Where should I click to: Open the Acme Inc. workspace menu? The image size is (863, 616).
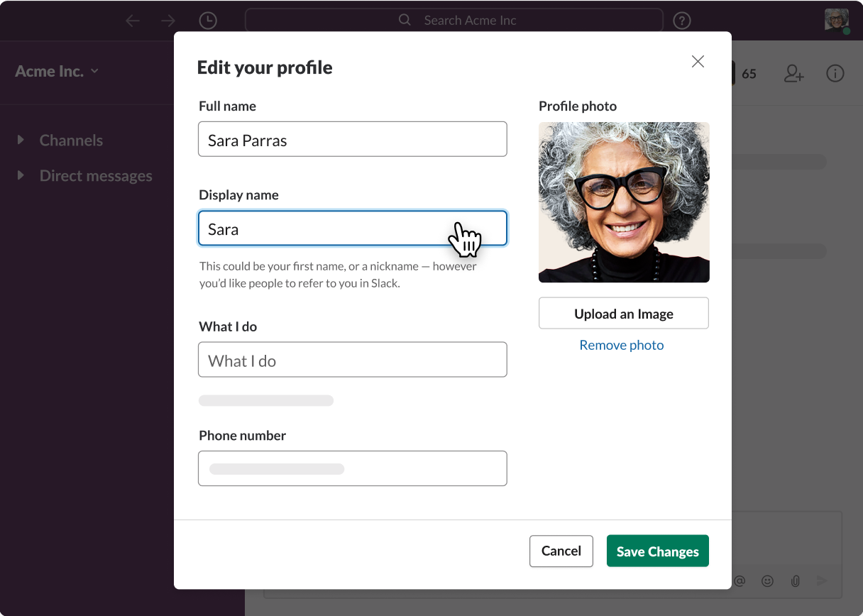[57, 71]
